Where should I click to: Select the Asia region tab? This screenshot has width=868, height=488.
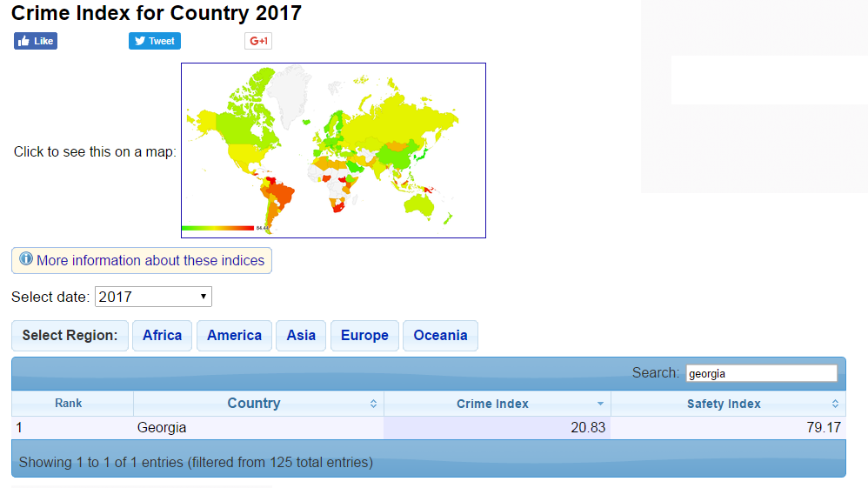pos(301,336)
